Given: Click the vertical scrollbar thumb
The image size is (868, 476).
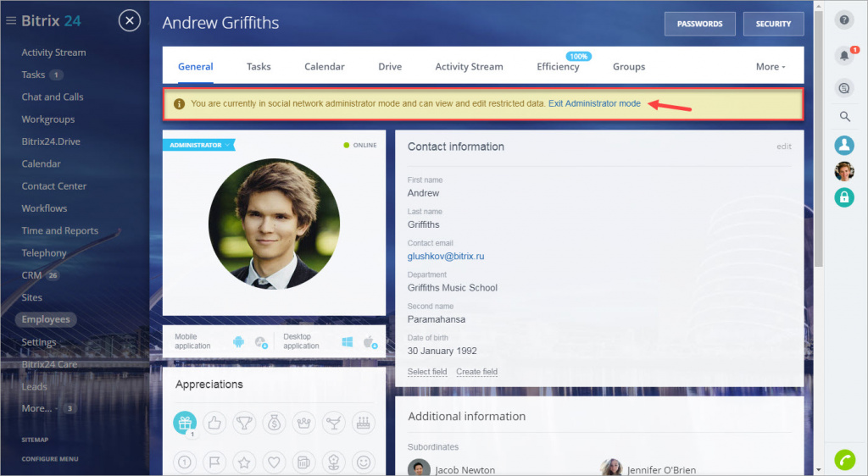Looking at the screenshot, I should click(819, 138).
